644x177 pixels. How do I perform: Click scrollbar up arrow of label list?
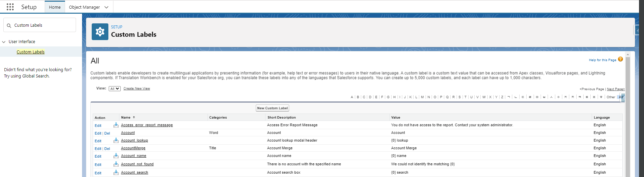(628, 54)
